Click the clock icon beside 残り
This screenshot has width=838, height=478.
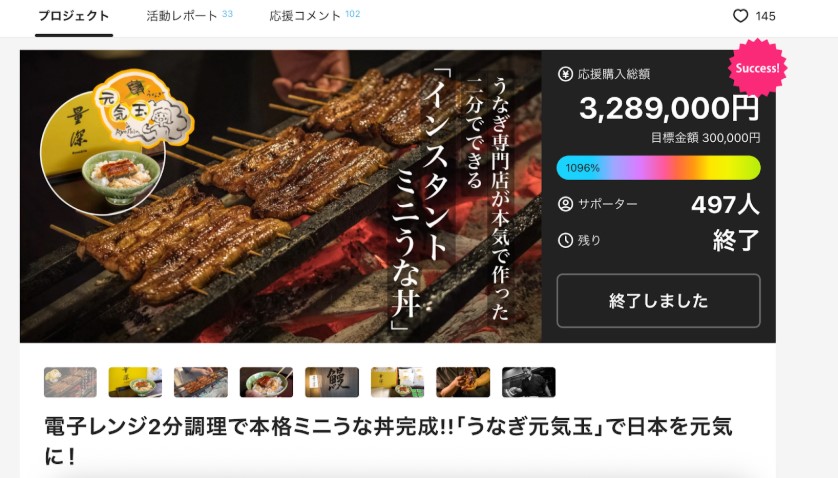[565, 240]
